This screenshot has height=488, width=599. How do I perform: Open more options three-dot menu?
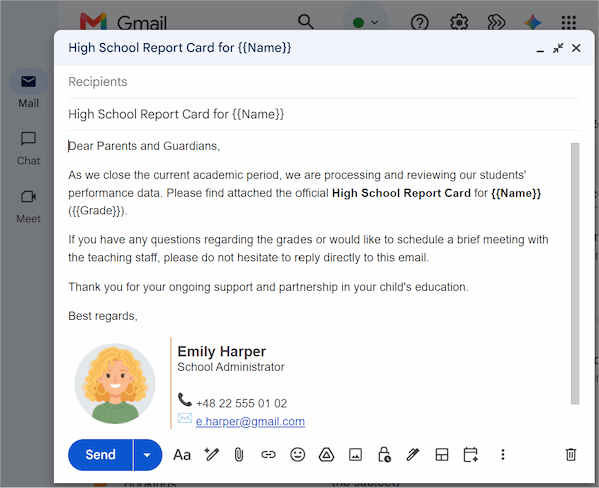point(503,455)
